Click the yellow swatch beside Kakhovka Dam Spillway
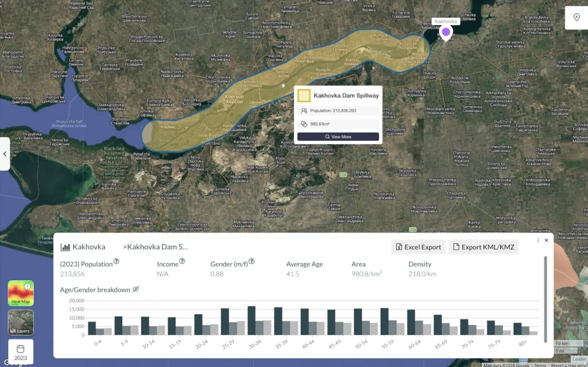The image size is (588, 367). [304, 95]
